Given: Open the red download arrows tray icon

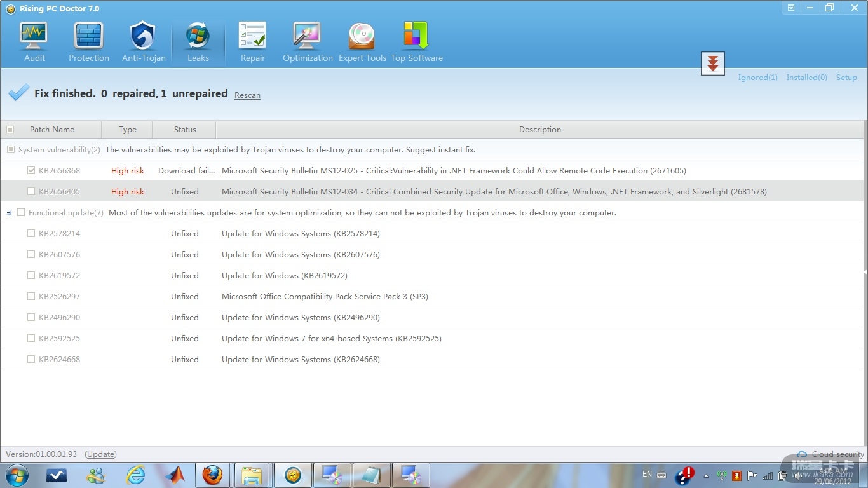Looking at the screenshot, I should 737,475.
